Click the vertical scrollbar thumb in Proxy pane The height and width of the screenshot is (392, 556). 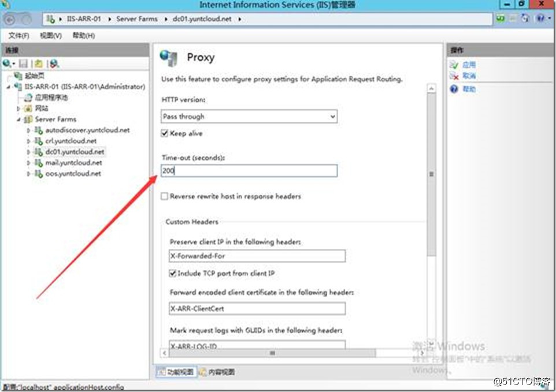(x=431, y=174)
